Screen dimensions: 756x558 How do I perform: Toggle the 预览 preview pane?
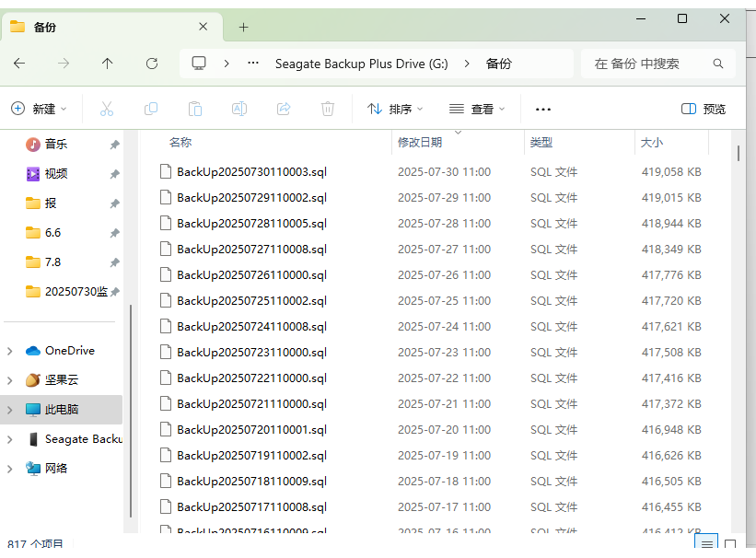[x=704, y=109]
